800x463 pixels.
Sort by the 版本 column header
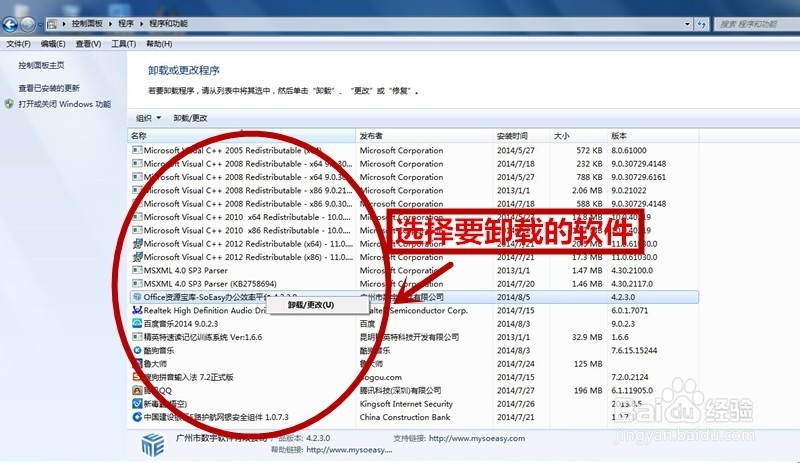(653, 136)
